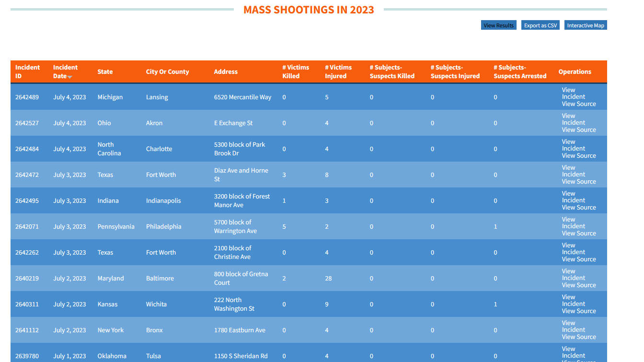Select incident ID 2642484 cell
This screenshot has width=644, height=362.
pos(27,149)
